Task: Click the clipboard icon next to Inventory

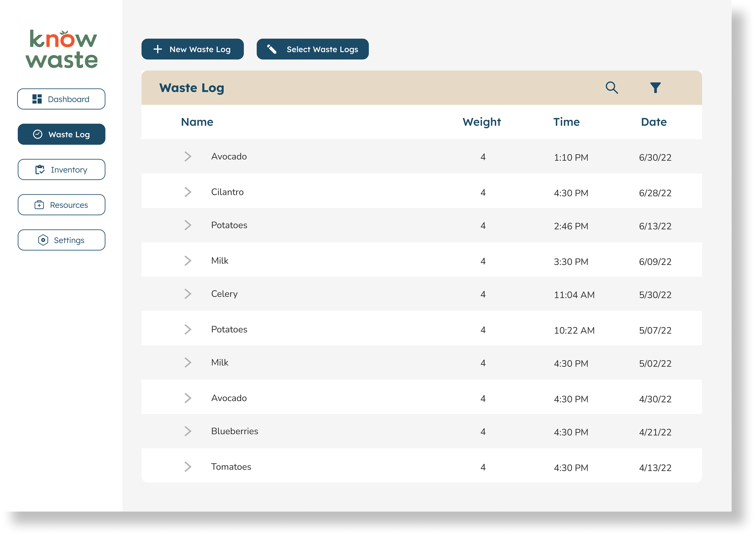Action: (x=40, y=170)
